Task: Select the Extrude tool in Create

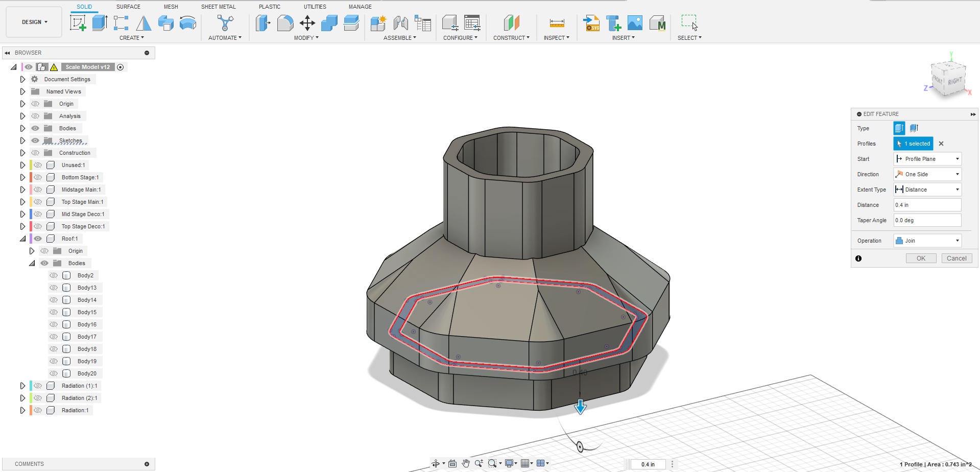Action: tap(100, 23)
